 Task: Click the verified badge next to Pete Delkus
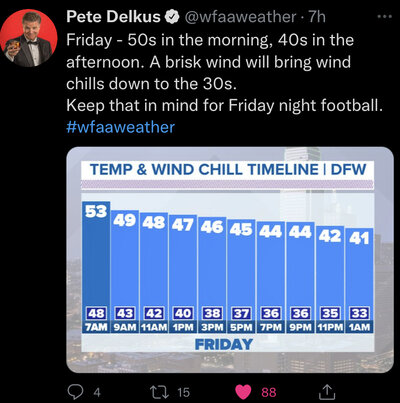[x=173, y=17]
